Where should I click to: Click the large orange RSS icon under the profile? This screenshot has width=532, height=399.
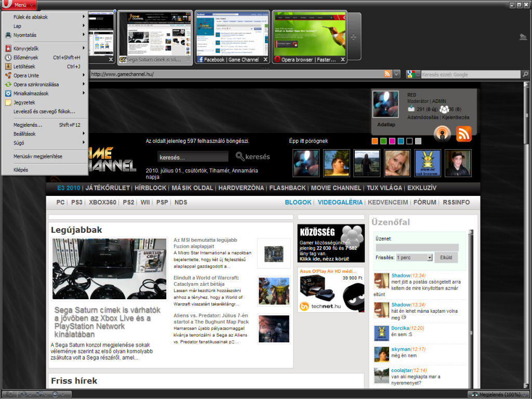pos(463,134)
